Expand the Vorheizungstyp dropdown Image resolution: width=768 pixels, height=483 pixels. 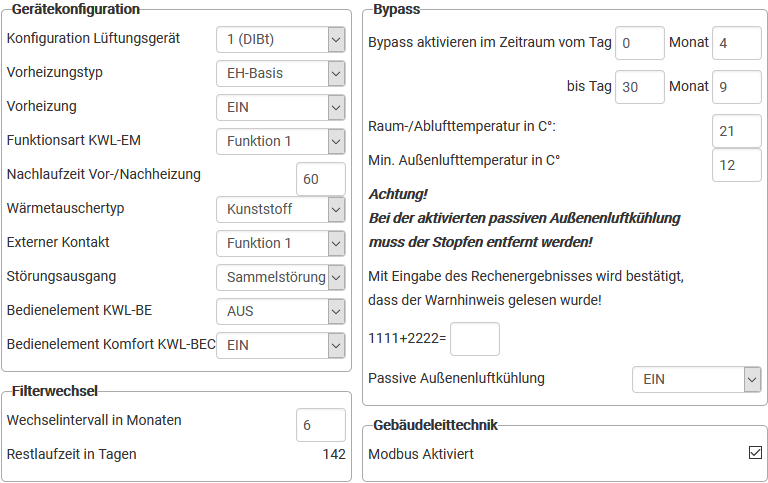tap(281, 73)
